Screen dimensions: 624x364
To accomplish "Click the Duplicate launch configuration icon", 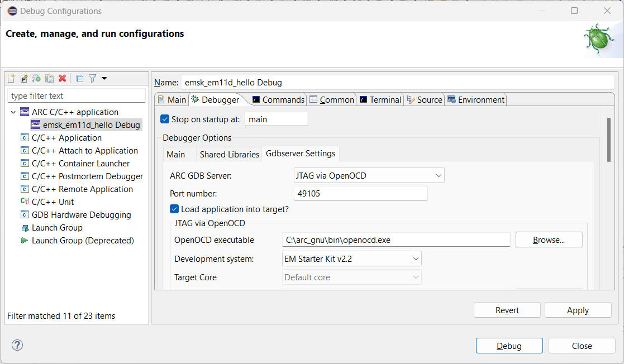I will [x=49, y=78].
